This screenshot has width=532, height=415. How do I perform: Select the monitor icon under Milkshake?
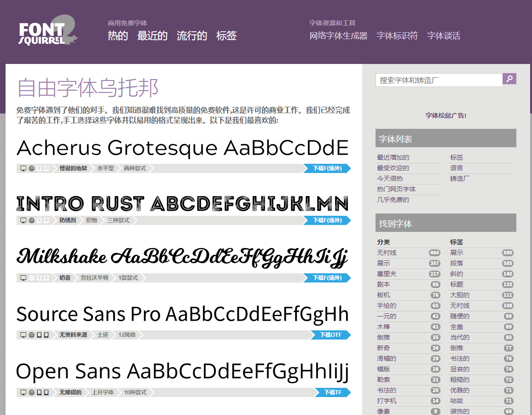point(23,278)
